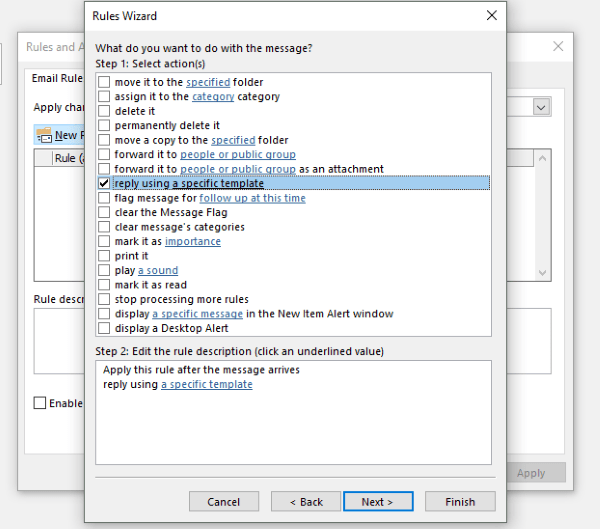Open the 'category' link in assign action
This screenshot has height=529, width=600.
pos(213,97)
